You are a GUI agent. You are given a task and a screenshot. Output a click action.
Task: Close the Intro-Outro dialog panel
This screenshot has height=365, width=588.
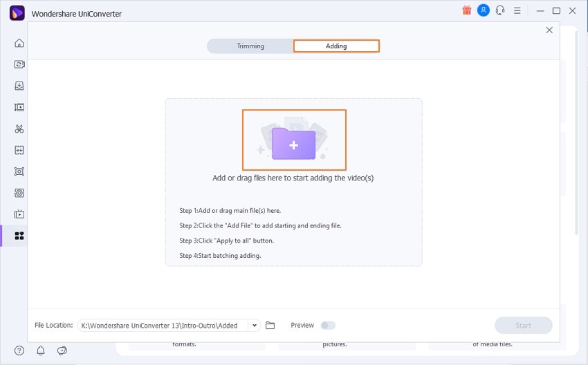click(549, 30)
